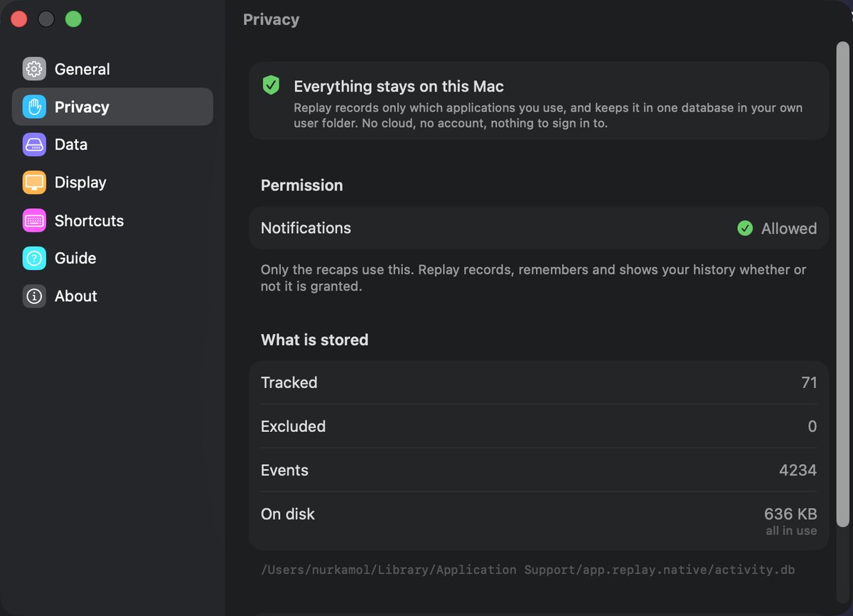The image size is (853, 616).
Task: Click the vertical scrollbar thumb
Action: click(x=842, y=284)
